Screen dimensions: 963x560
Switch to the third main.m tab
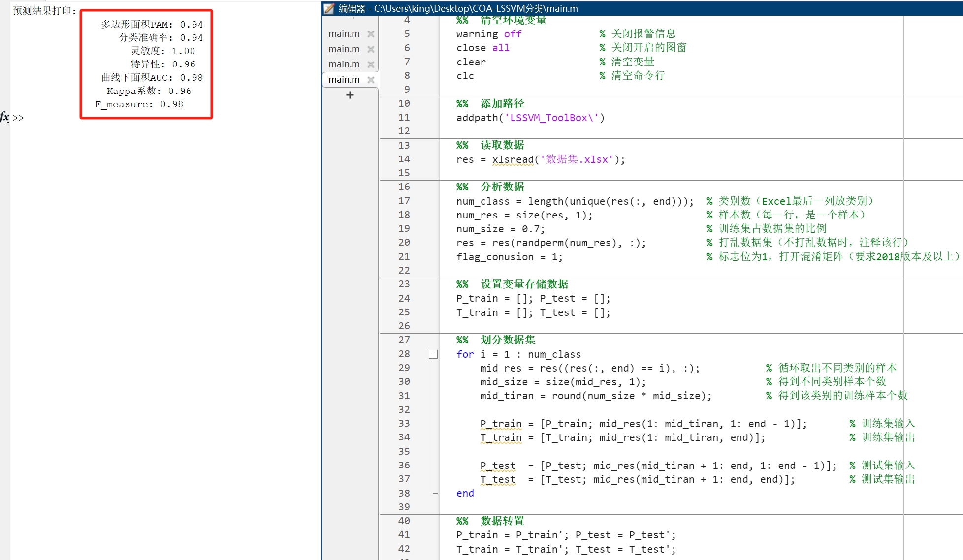(343, 64)
